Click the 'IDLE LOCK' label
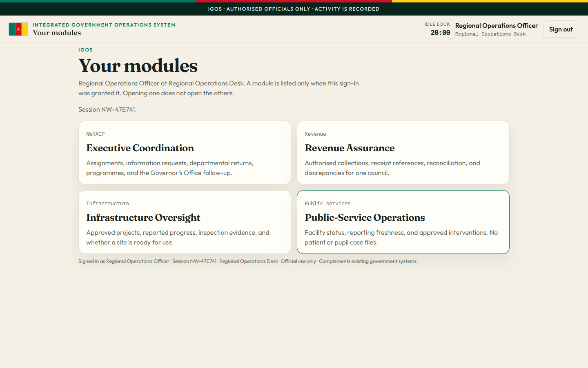The image size is (588, 368). [x=437, y=25]
